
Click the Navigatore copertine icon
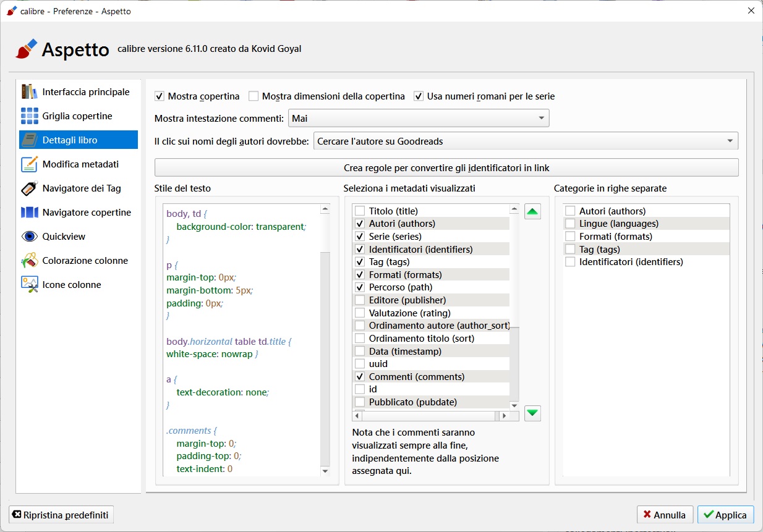pos(30,213)
